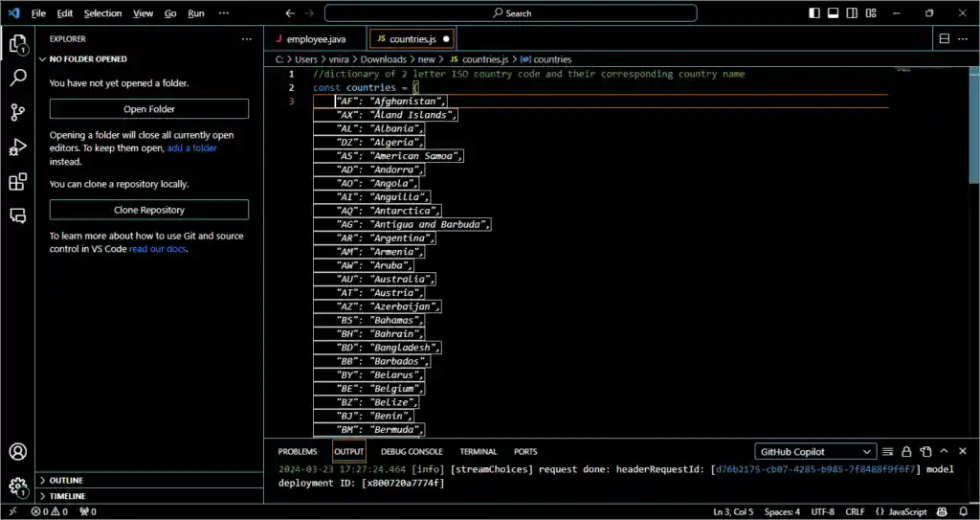Open Search view in the activity bar
The height and width of the screenshot is (520, 980).
17,79
